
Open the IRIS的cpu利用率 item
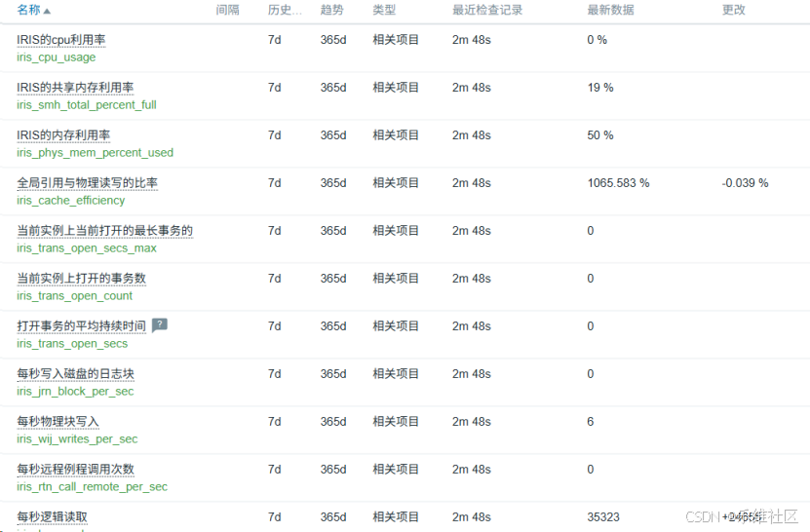(x=61, y=40)
